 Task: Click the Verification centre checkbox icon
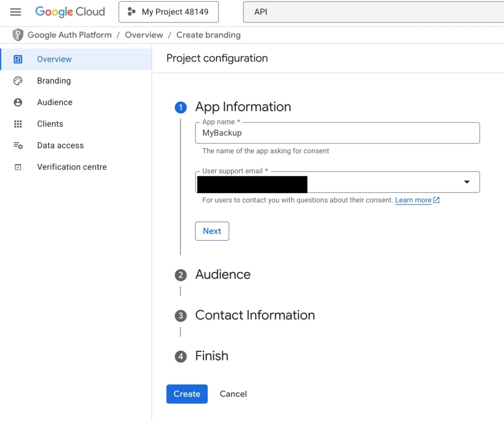pos(18,167)
